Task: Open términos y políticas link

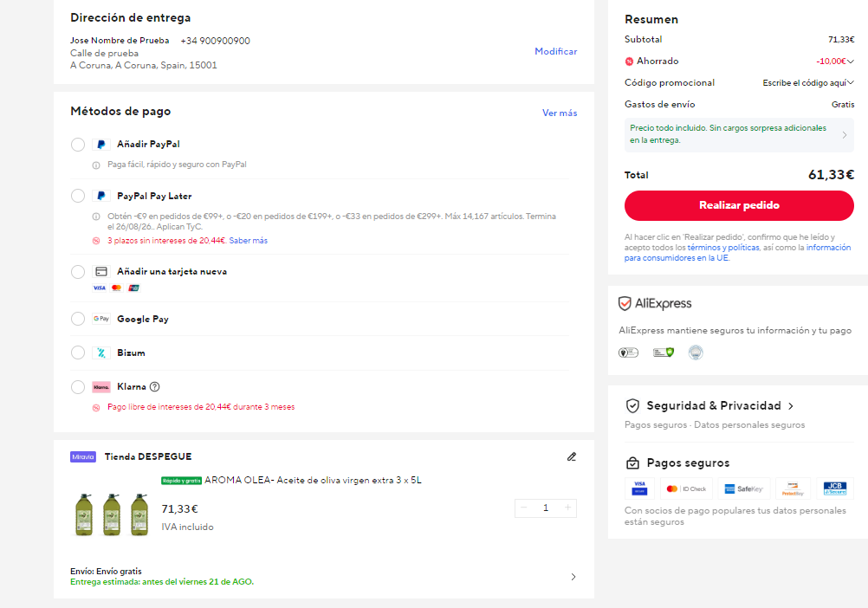Action: (723, 248)
